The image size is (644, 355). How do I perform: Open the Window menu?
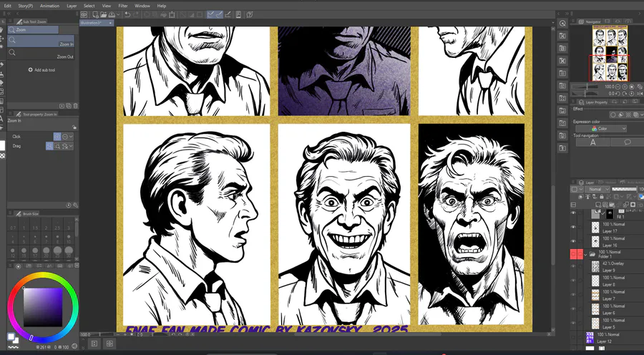pyautogui.click(x=142, y=6)
